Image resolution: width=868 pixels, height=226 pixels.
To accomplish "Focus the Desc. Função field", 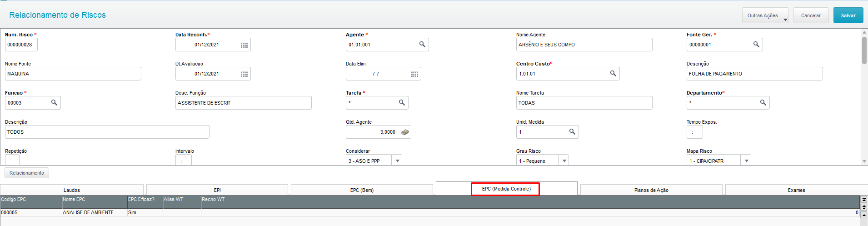I will point(244,103).
